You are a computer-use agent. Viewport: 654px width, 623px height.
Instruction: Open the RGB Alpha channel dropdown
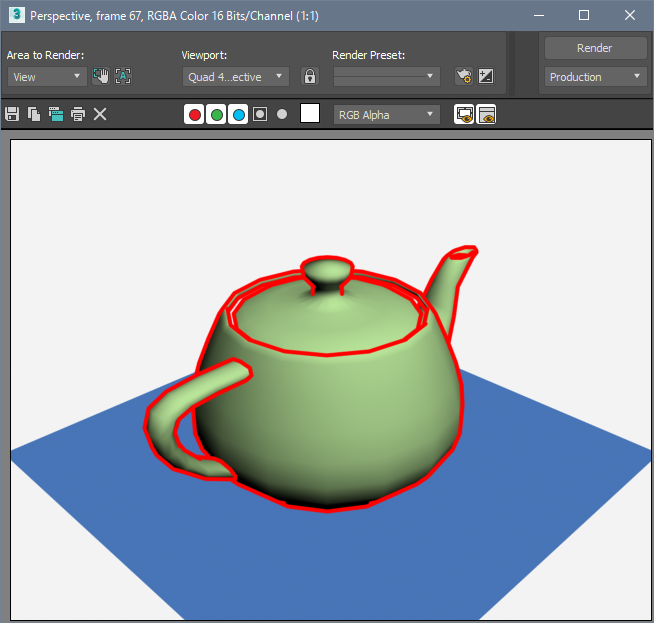[x=387, y=114]
